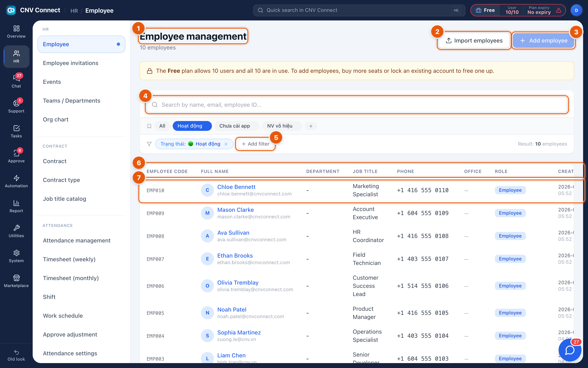588x368 pixels.
Task: Select Employee item in HR sidebar
Action: point(81,44)
